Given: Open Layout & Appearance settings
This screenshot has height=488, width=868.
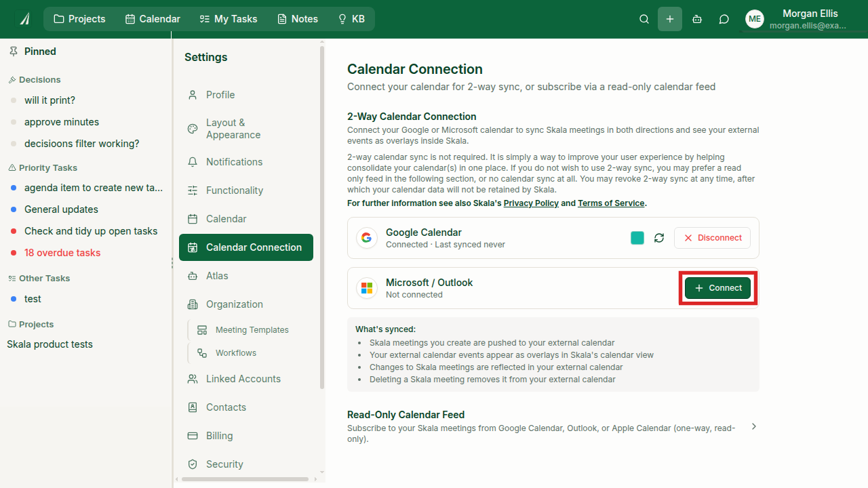Looking at the screenshot, I should click(x=246, y=129).
